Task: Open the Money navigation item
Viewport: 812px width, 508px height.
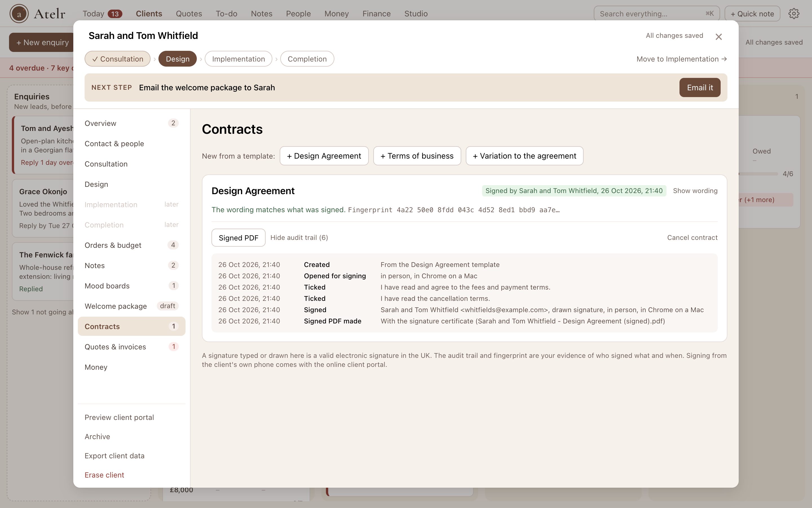Action: coord(337,14)
